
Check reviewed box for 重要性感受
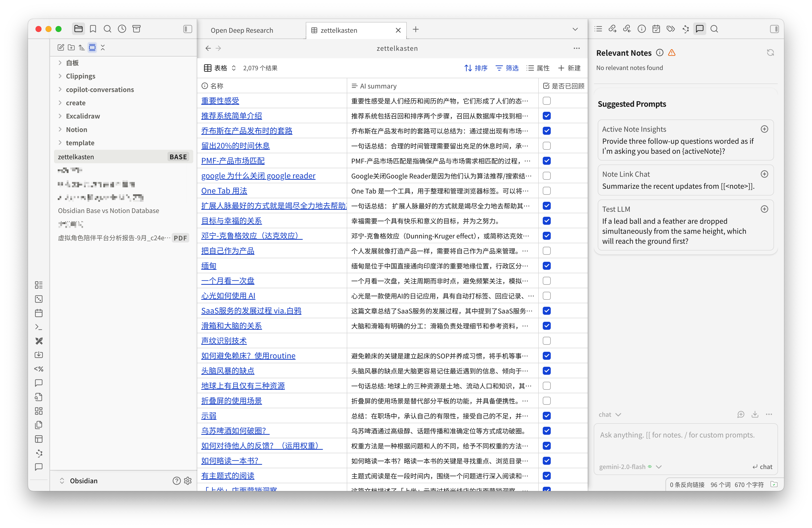coord(546,100)
